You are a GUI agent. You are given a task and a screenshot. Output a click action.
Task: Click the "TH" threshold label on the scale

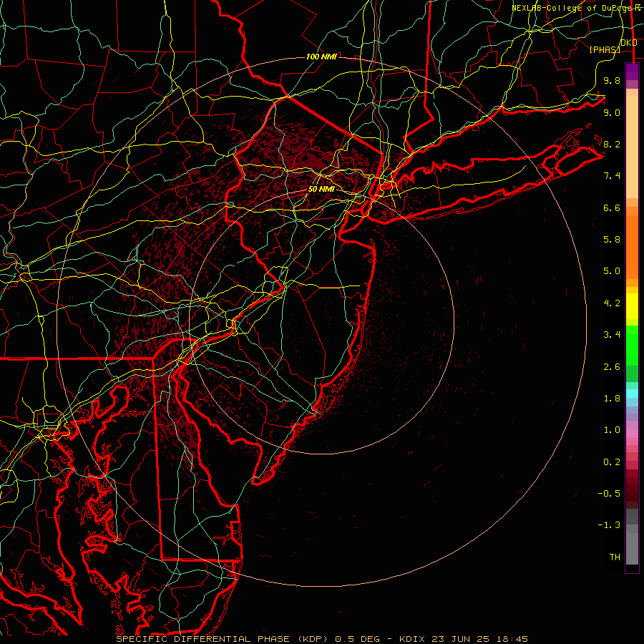(x=615, y=557)
